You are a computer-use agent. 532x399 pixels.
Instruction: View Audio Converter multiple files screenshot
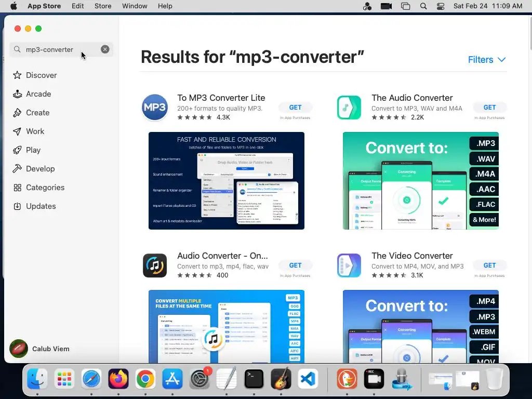tap(227, 326)
